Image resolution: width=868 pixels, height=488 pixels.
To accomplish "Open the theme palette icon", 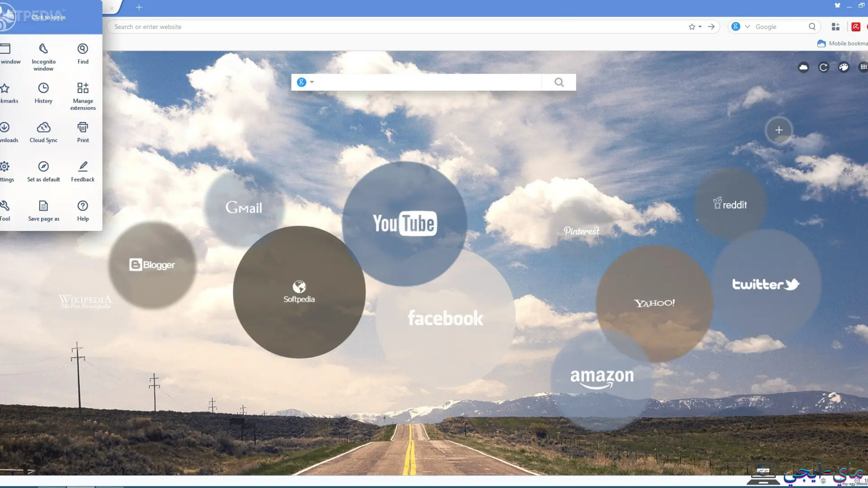I will (x=844, y=67).
